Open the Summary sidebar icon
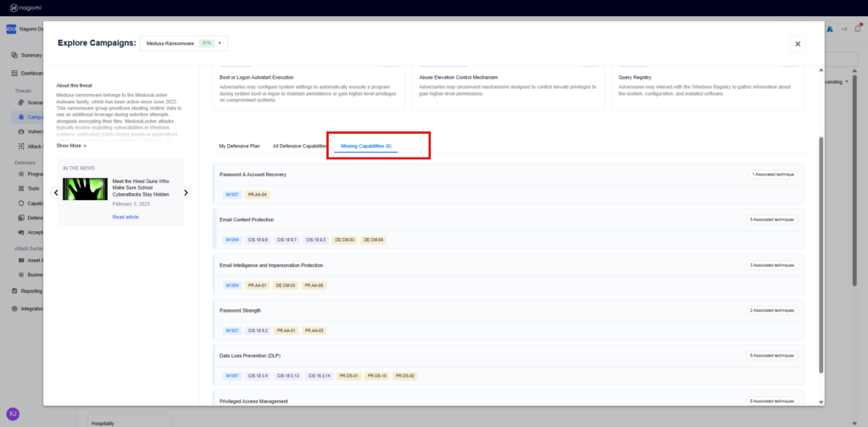868x427 pixels. click(14, 55)
